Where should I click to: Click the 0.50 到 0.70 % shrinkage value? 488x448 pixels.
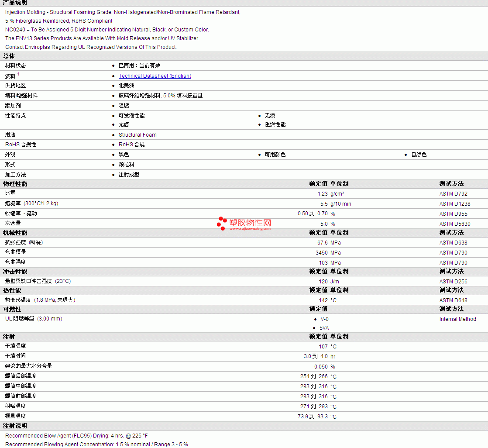(316, 214)
